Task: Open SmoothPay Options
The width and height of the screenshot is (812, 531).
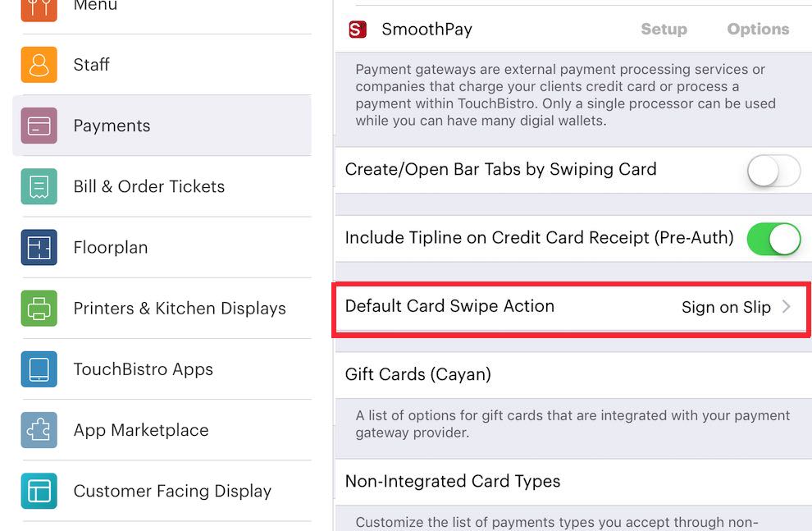Action: (757, 29)
